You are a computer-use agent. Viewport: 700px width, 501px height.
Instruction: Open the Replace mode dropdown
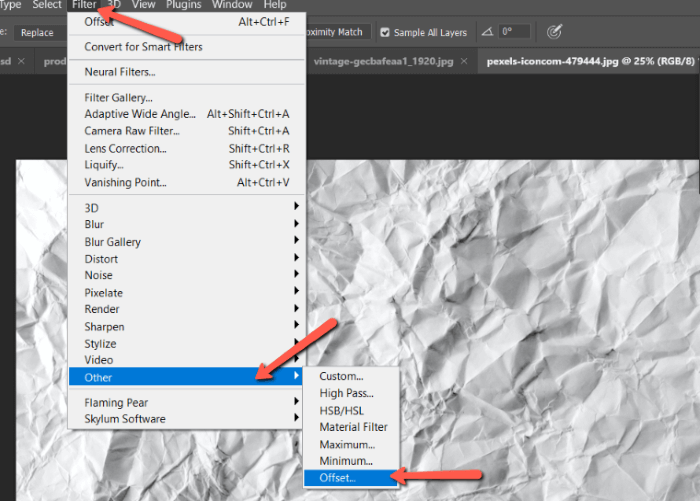45,32
